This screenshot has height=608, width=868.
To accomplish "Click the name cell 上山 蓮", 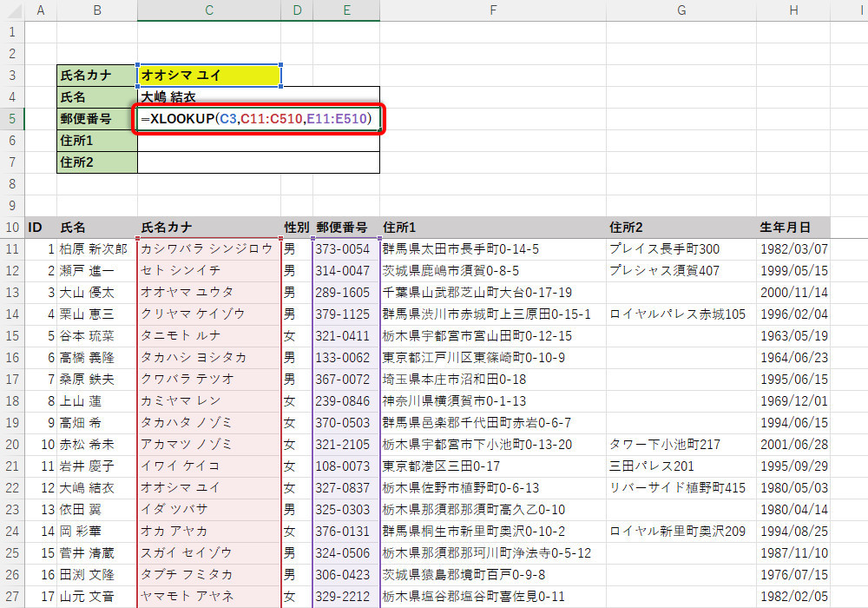I will tap(97, 401).
